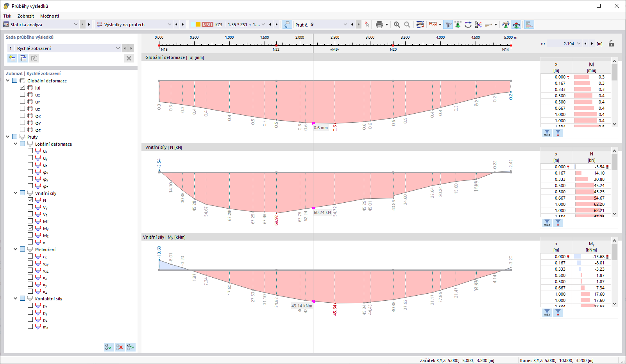
Task: Click the copy result set icon
Action: click(23, 58)
